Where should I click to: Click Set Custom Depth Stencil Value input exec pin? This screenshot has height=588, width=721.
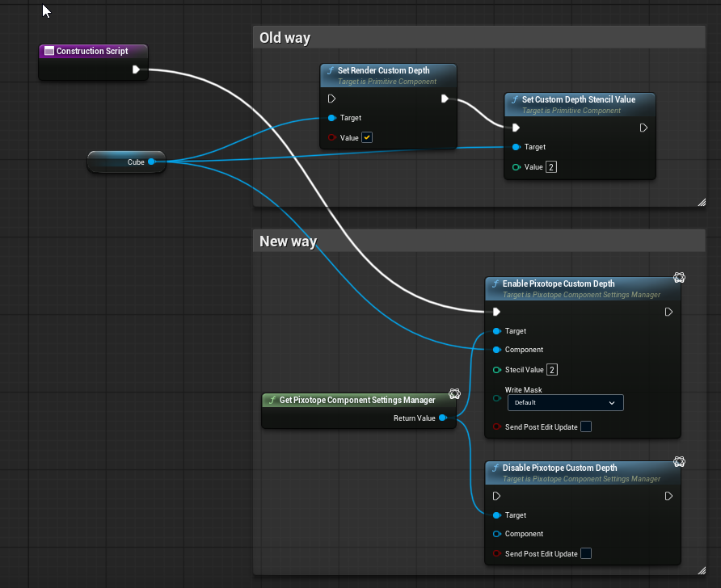click(516, 128)
